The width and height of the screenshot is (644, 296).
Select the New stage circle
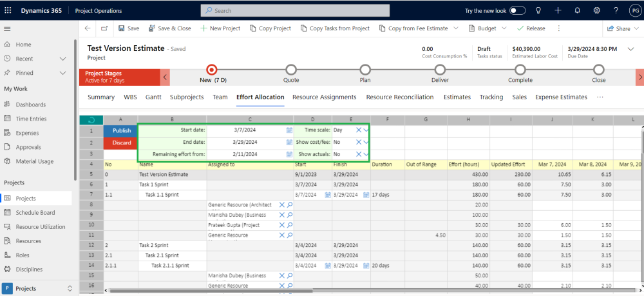pos(211,70)
